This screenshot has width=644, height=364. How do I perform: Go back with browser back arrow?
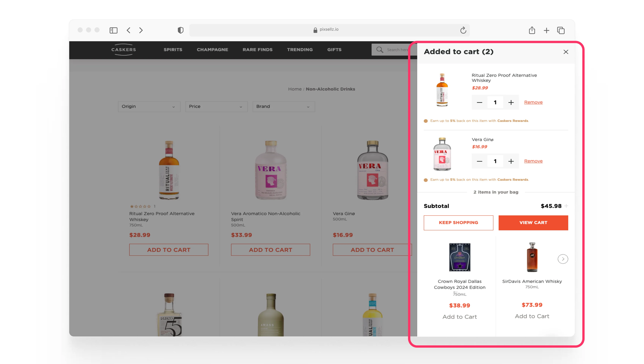[x=128, y=30]
